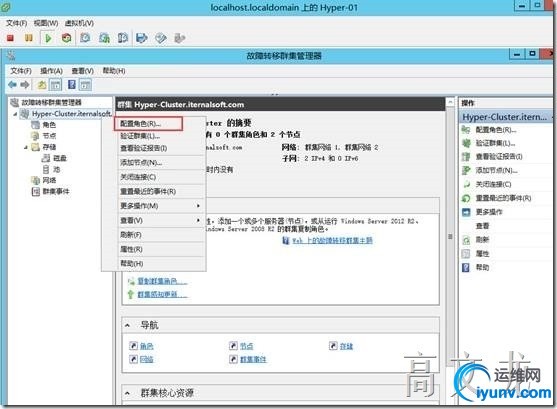Select 网络 in the left tree
557x409 pixels.
(49, 180)
